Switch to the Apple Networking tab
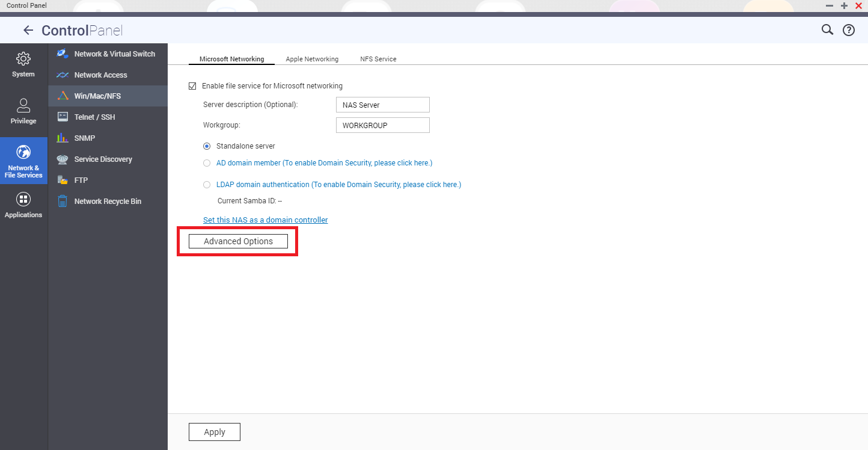This screenshot has height=450, width=868. (312, 59)
